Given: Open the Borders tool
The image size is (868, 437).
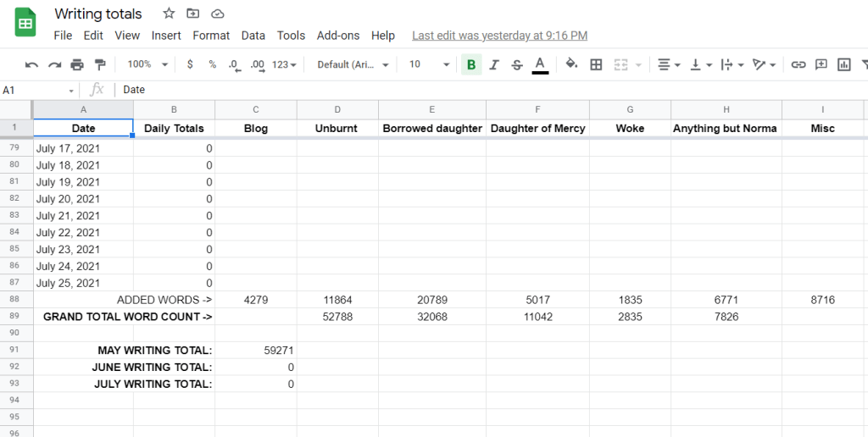Looking at the screenshot, I should pyautogui.click(x=596, y=64).
